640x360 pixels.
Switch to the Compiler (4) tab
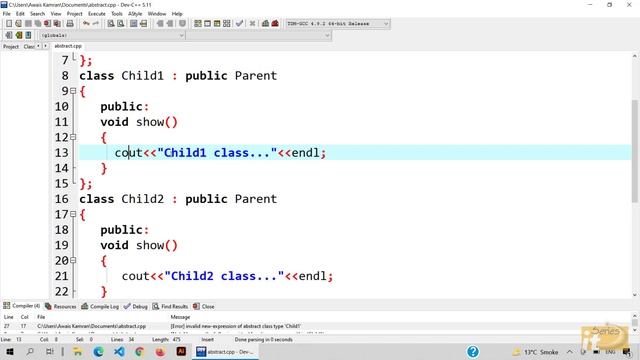22,306
